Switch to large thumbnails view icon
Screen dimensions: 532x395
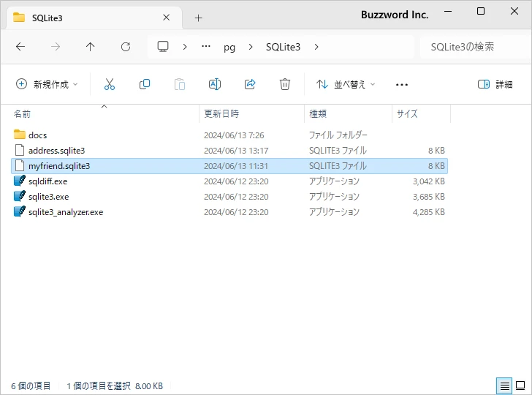point(520,385)
